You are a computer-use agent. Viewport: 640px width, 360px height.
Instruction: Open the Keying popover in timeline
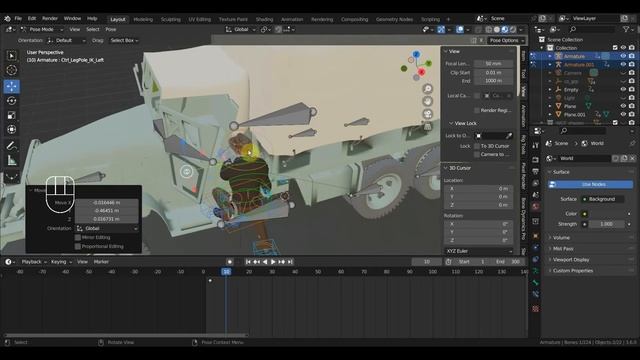point(61,262)
